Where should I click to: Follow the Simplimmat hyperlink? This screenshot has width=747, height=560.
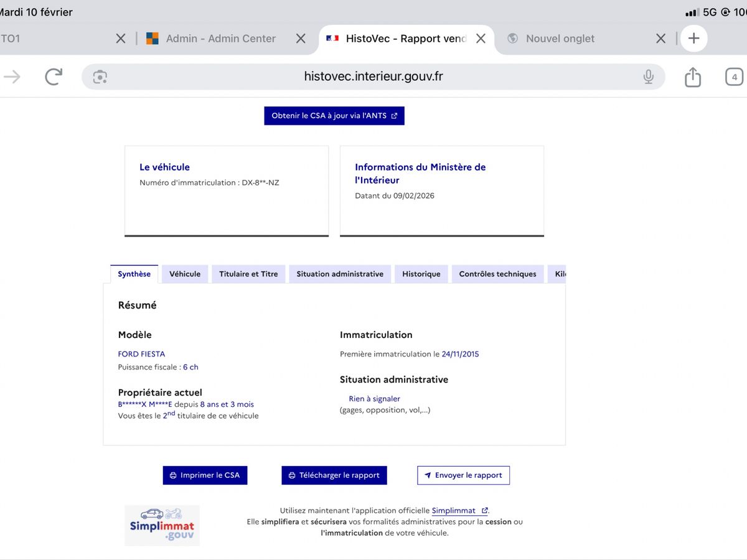click(x=454, y=510)
